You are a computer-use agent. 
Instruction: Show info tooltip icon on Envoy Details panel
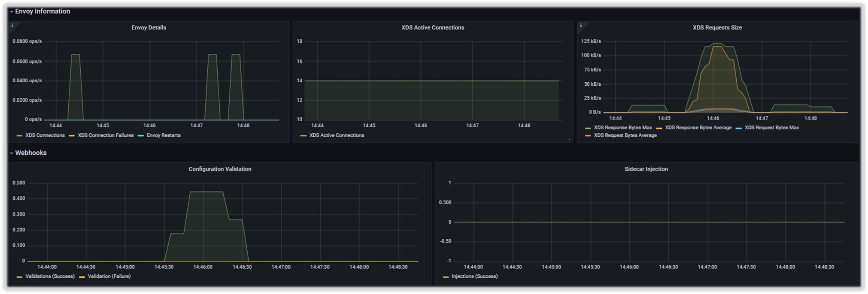point(12,25)
